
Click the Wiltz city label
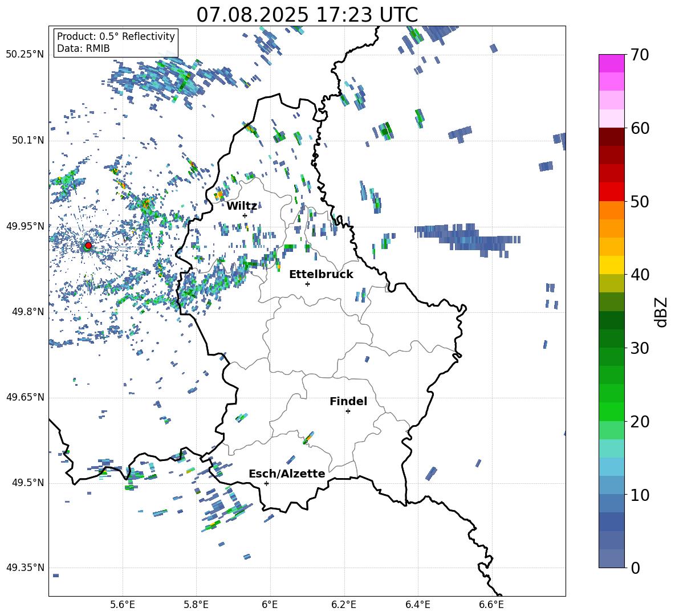pos(242,206)
